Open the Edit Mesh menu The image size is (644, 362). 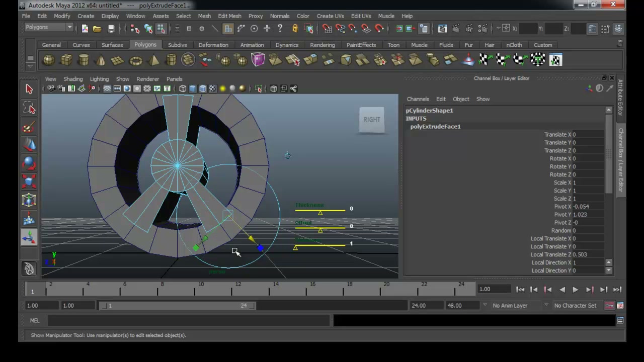229,16
